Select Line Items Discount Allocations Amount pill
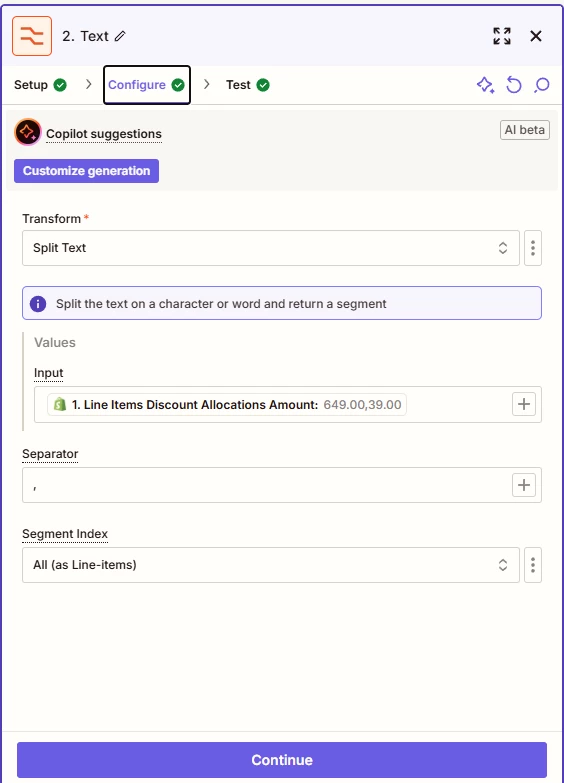 click(227, 404)
